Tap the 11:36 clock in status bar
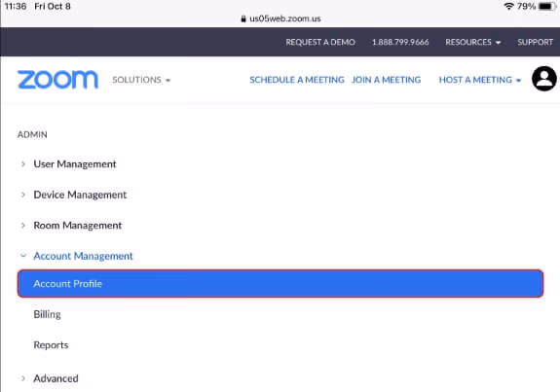 (16, 7)
